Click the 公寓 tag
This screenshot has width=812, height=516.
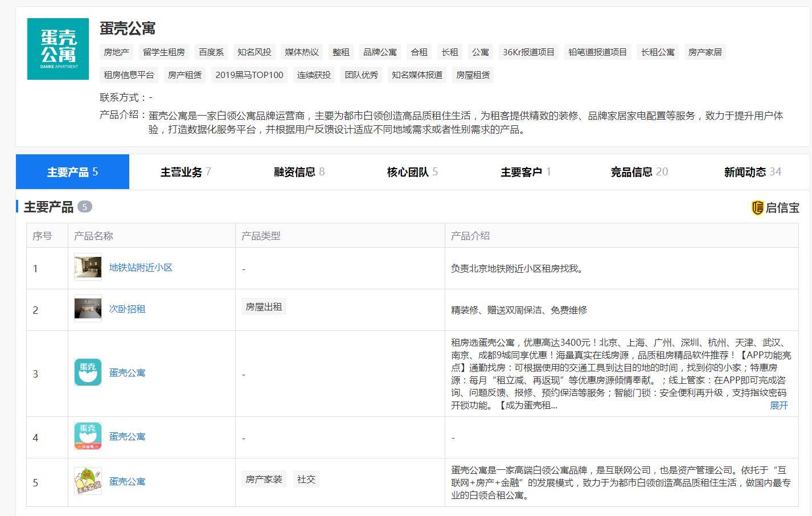click(x=481, y=52)
